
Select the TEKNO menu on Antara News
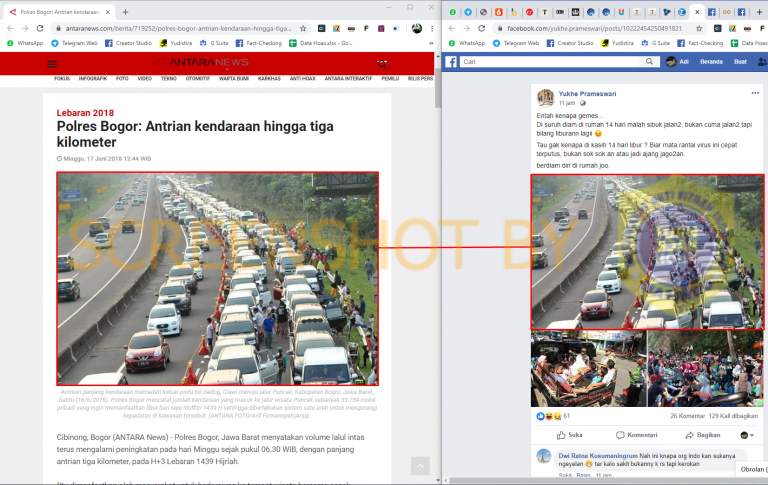tap(169, 78)
